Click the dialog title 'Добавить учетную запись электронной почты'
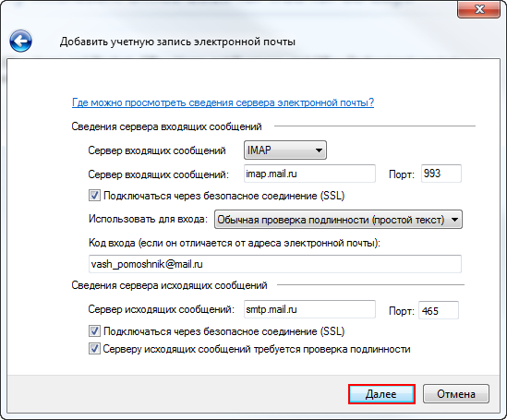Image resolution: width=507 pixels, height=420 pixels. [x=177, y=42]
